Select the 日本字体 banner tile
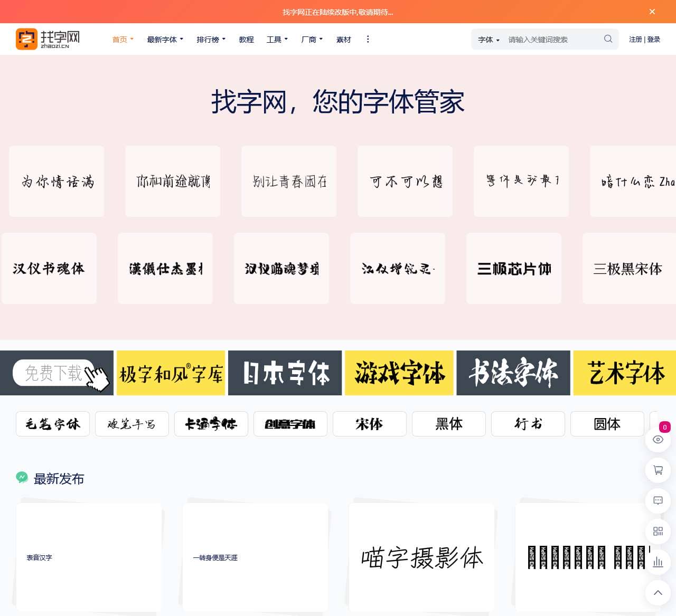Screen dimensions: 676x616 click(285, 373)
